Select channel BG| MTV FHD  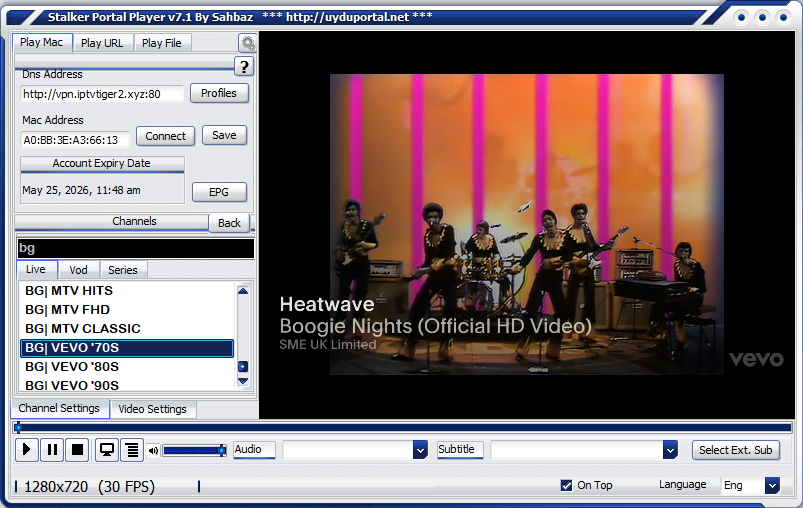pos(127,310)
